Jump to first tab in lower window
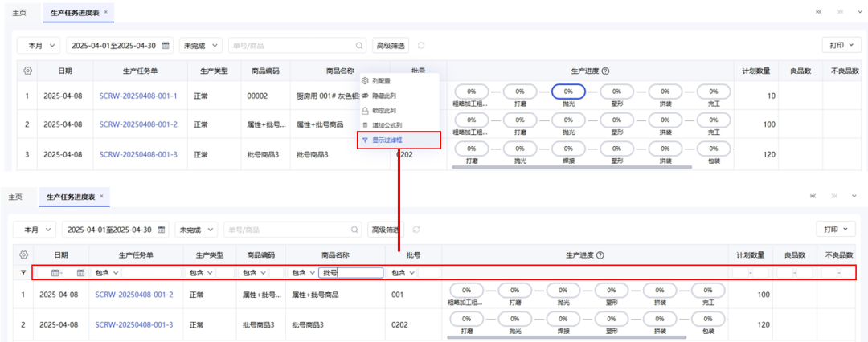 pyautogui.click(x=813, y=196)
